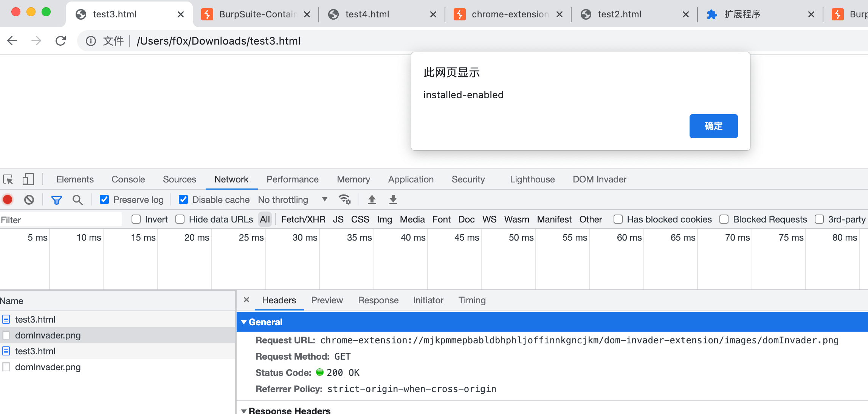Filter requests by Fetch/XHR type
868x414 pixels.
pos(303,219)
